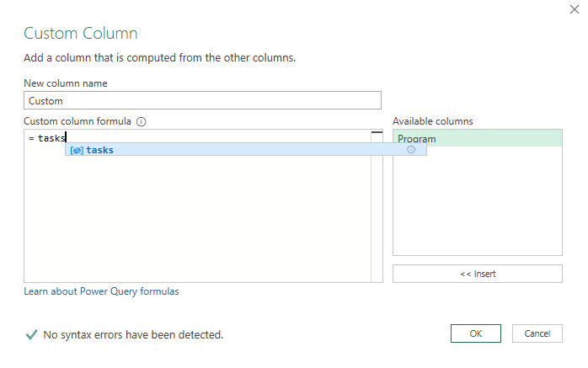The height and width of the screenshot is (368, 588).
Task: Confirm with the OK button
Action: (475, 333)
